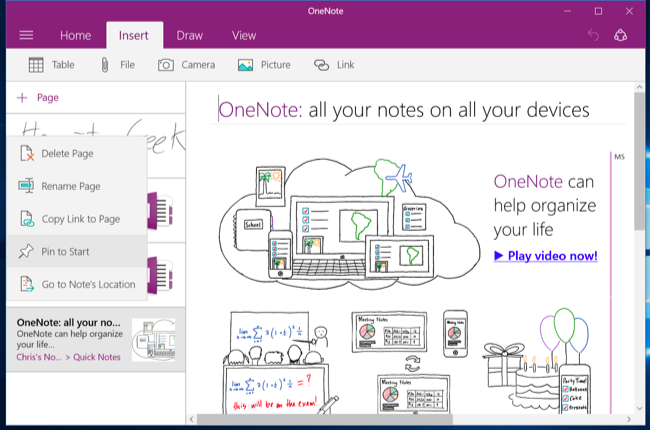
Task: Choose Go to Note's Location
Action: [x=77, y=284]
